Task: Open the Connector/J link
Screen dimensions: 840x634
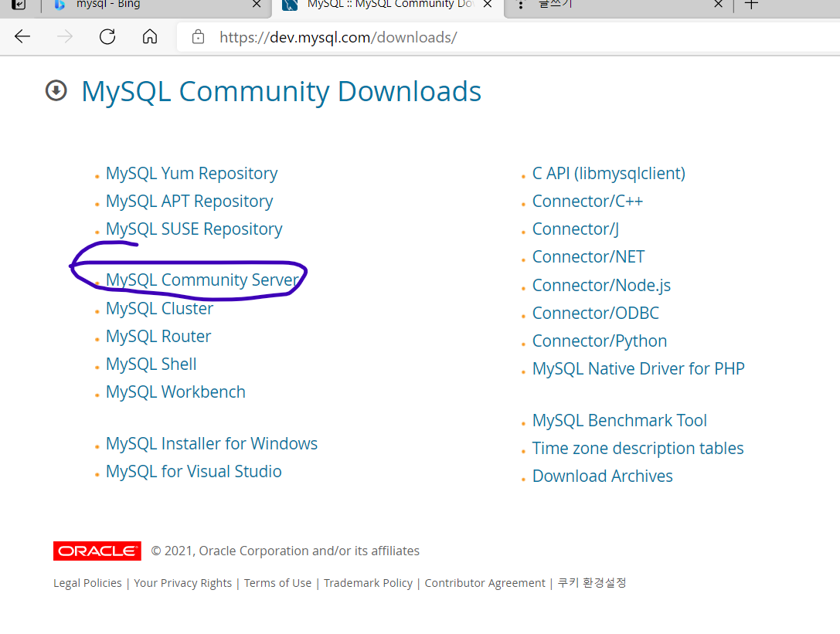Action: pyautogui.click(x=576, y=229)
